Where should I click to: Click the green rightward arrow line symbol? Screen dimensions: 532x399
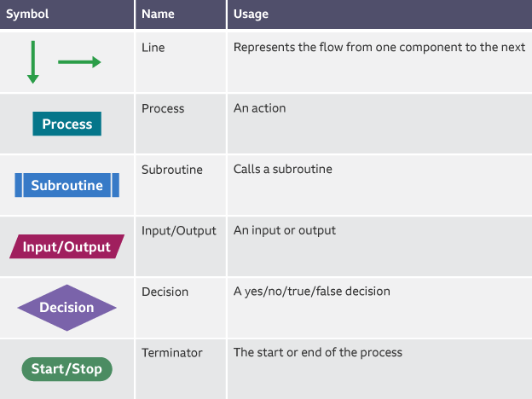point(79,62)
